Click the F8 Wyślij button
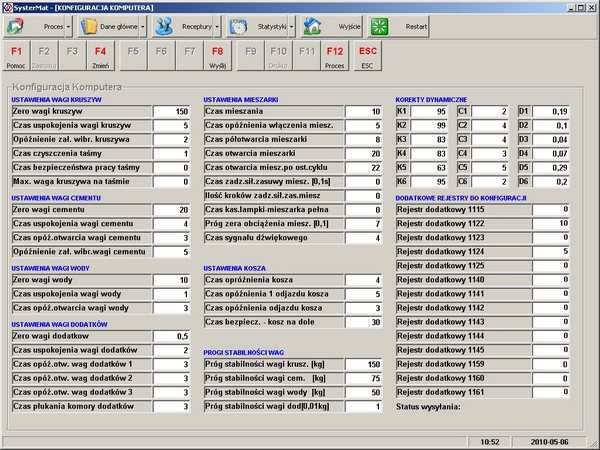 click(217, 56)
